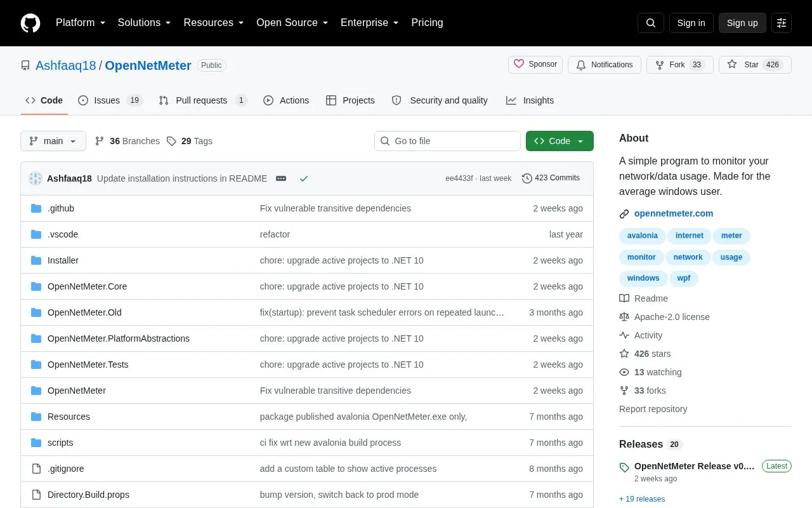Open the Apache-2.0 license link
The image size is (812, 508).
point(665,317)
